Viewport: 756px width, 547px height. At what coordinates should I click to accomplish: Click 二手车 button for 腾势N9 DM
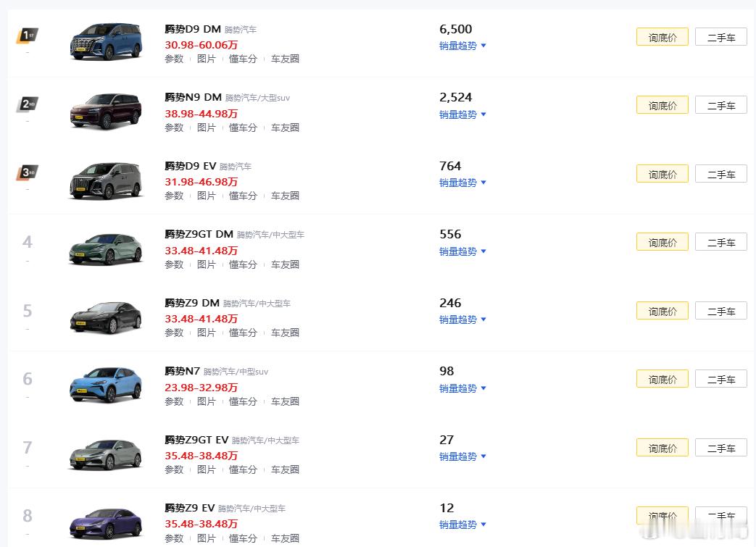coord(720,106)
